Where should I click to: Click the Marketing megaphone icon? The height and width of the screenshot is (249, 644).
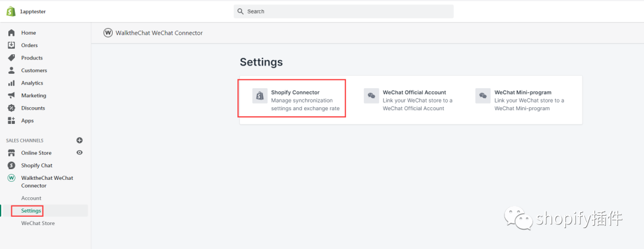click(x=11, y=95)
